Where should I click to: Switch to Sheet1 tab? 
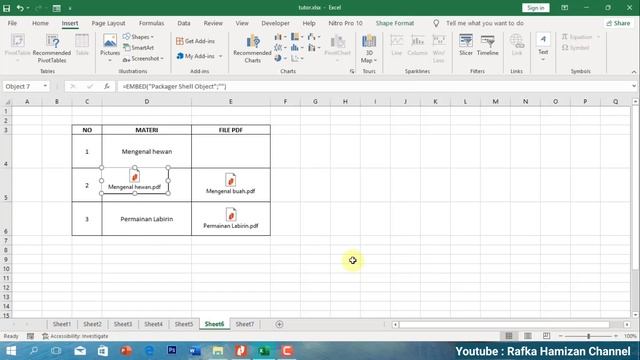[62, 324]
